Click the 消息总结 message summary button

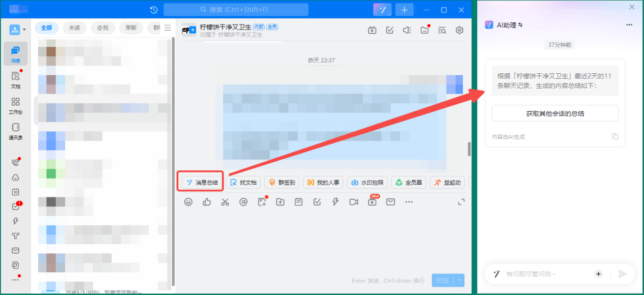click(x=202, y=183)
